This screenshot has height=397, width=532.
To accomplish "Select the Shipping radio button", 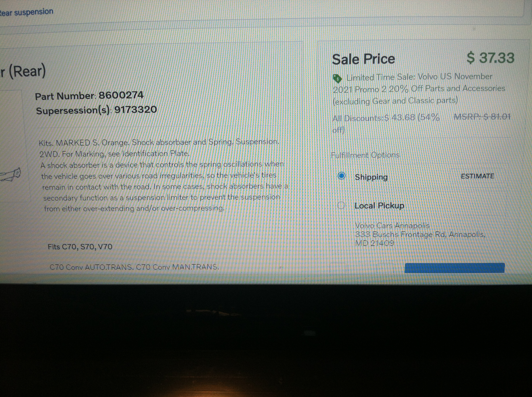I will pyautogui.click(x=341, y=176).
